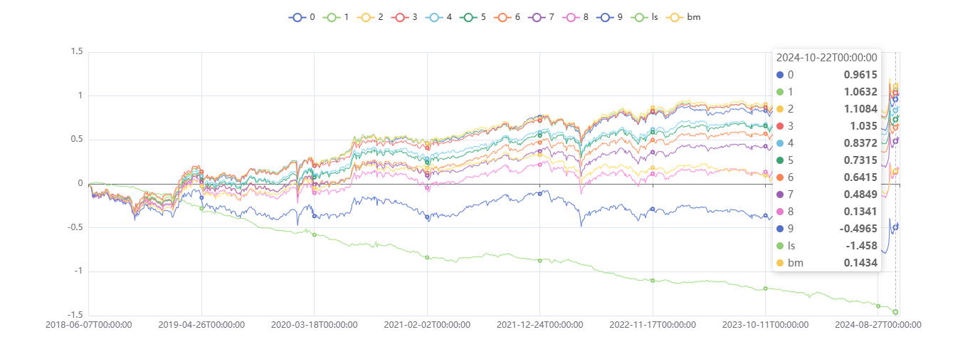
Task: Click the tooltip date header 2024-10-22T00:00:00
Action: (826, 58)
